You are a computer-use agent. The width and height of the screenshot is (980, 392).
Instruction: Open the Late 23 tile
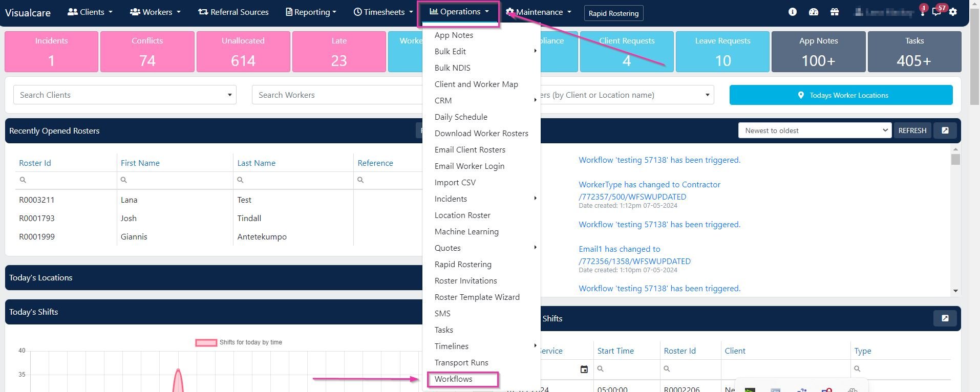click(x=339, y=52)
